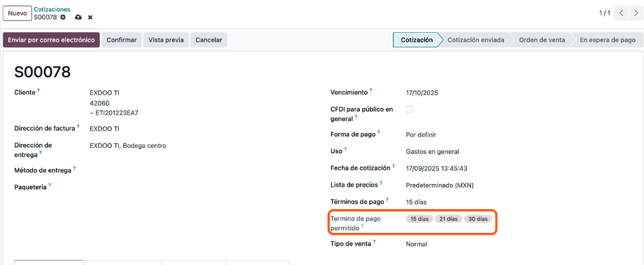Show help tooltip for Vencimiento
644x265 pixels.
[x=370, y=91]
